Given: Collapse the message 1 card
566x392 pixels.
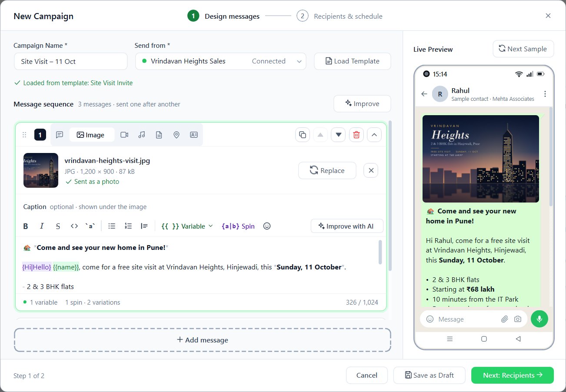Looking at the screenshot, I should pyautogui.click(x=374, y=135).
